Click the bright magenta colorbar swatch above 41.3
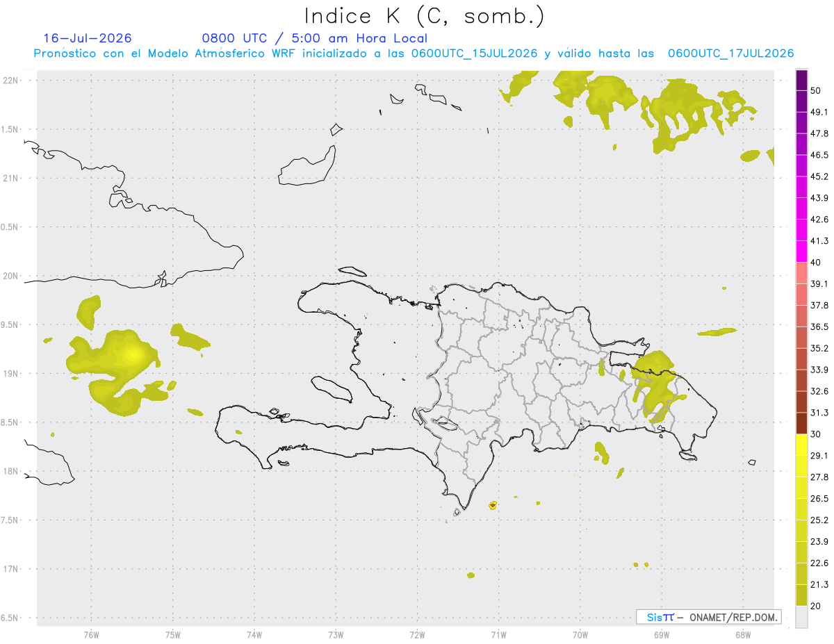This screenshot has height=644, width=834. tap(801, 230)
